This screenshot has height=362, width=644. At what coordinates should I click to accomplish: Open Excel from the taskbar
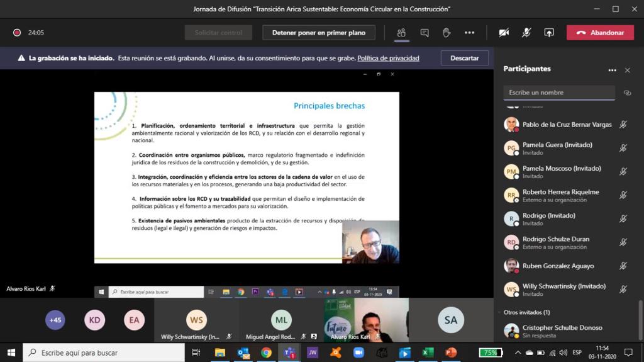[x=428, y=353]
